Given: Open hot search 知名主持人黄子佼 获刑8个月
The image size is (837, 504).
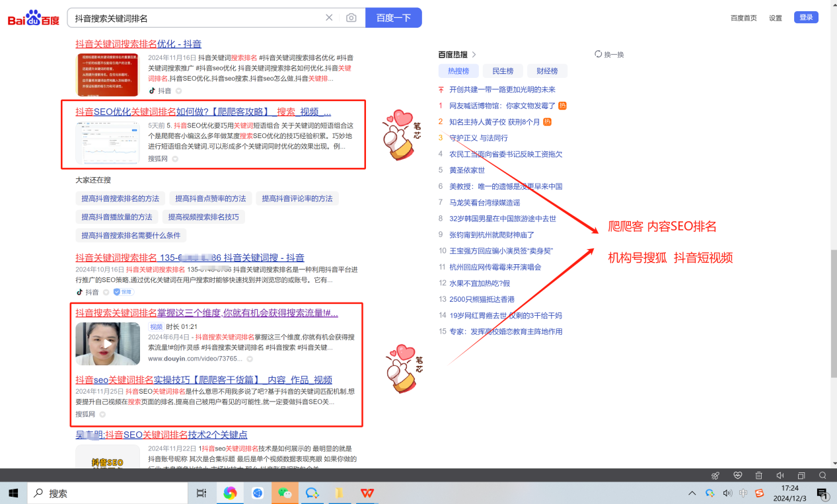Looking at the screenshot, I should tap(495, 122).
